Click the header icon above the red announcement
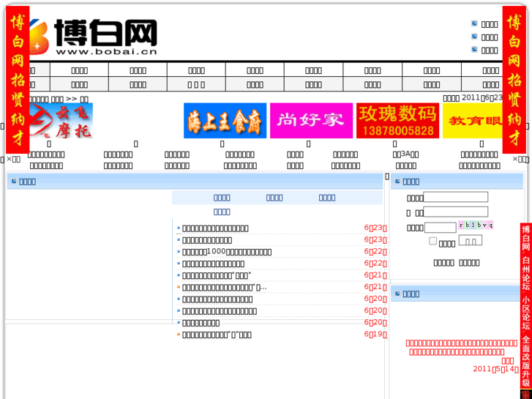 click(397, 294)
